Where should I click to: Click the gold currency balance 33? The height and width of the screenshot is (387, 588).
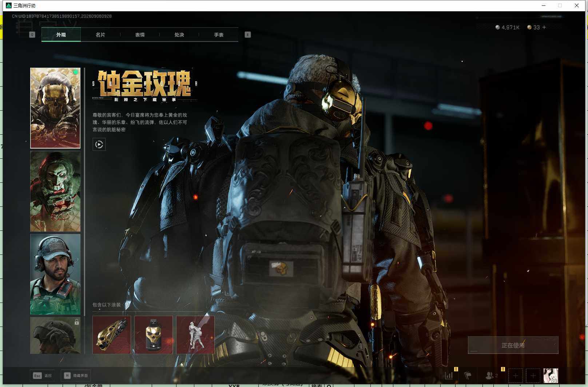pos(533,27)
